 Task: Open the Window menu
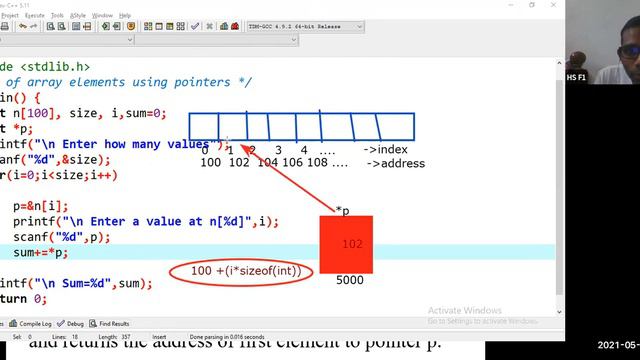click(x=102, y=16)
